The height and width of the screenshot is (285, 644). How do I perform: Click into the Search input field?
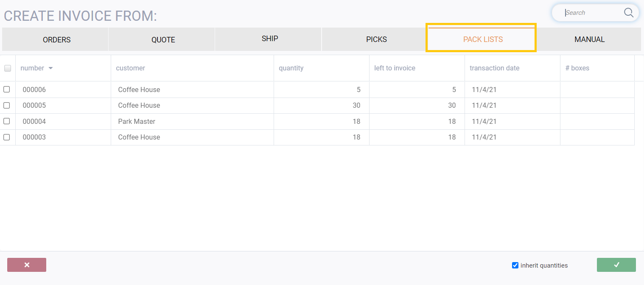click(592, 13)
